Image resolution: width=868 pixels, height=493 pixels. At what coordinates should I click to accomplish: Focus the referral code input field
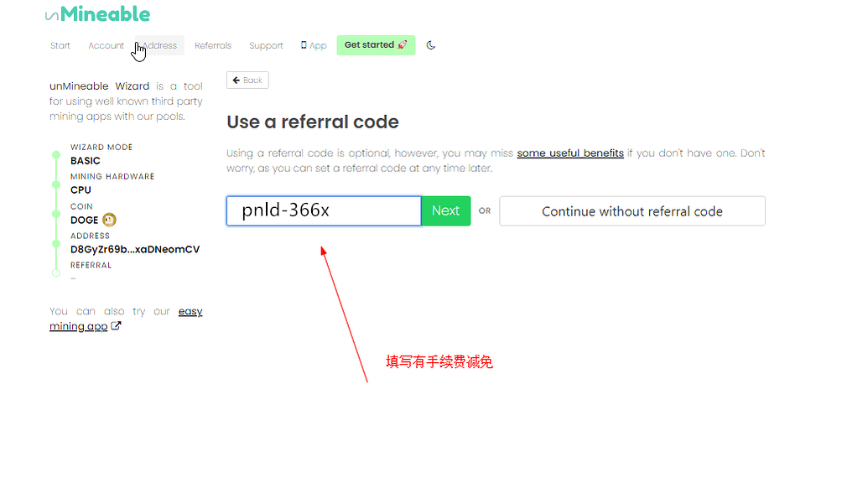point(323,211)
